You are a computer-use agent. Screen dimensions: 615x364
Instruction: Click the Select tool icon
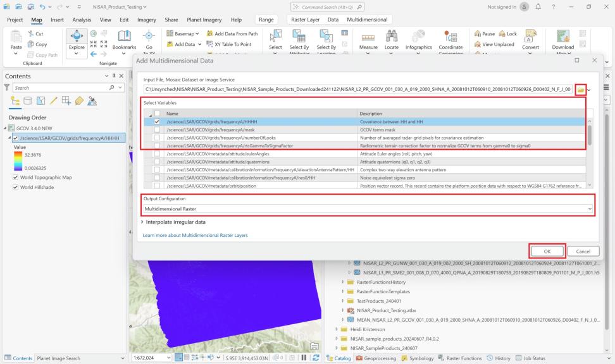tap(276, 36)
